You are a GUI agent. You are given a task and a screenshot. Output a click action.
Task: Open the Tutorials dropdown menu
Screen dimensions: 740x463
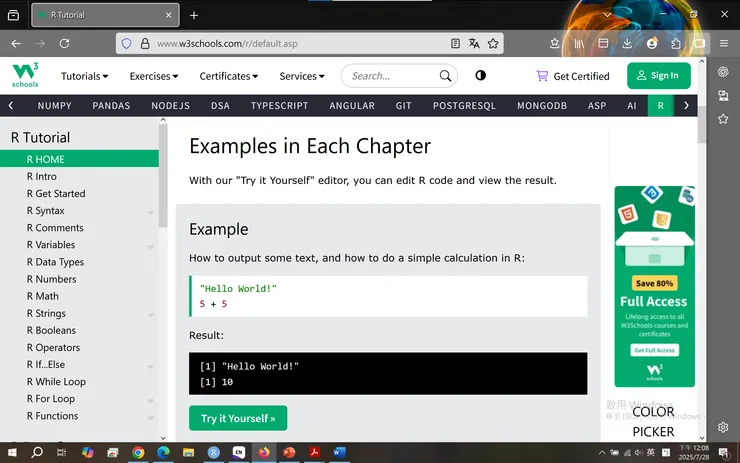pos(84,76)
